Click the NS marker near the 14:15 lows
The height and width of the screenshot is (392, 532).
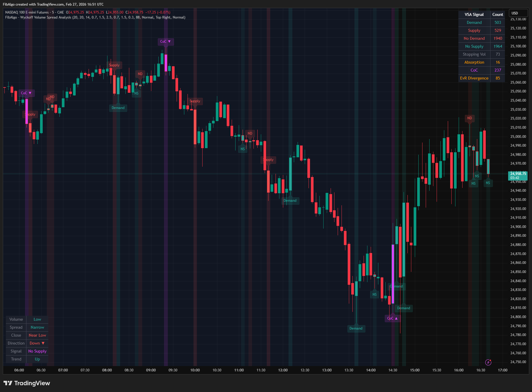tap(374, 294)
